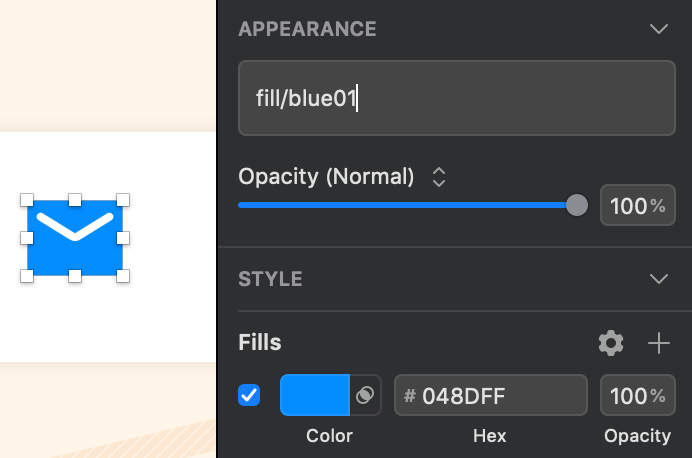
Task: Click the STYLE section header
Action: [270, 278]
